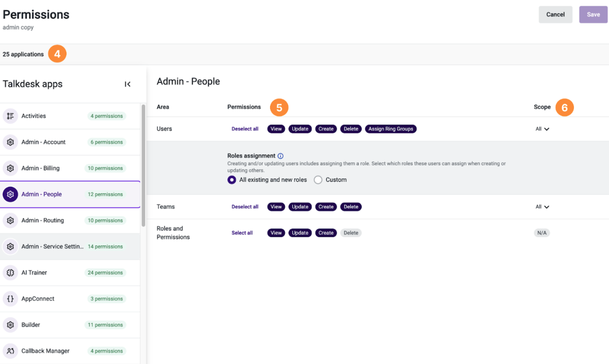Image resolution: width=609 pixels, height=364 pixels.
Task: Click Select all for Roles and Permissions
Action: (x=242, y=233)
